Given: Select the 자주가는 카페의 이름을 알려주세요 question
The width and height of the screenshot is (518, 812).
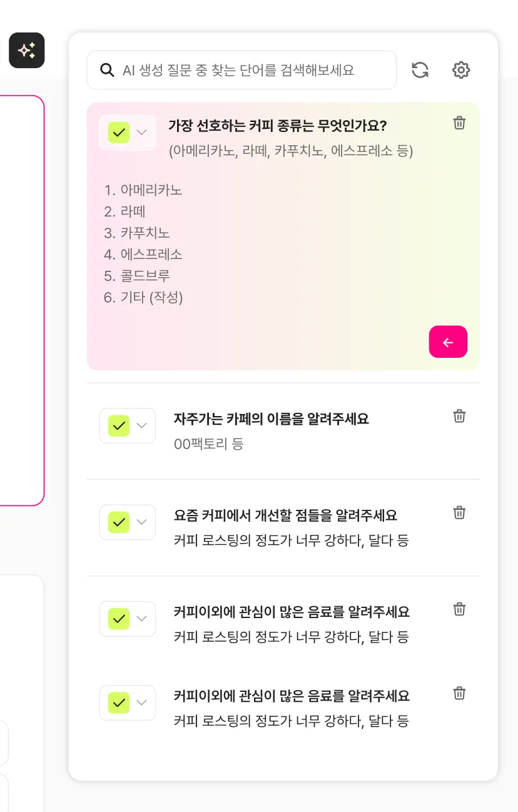Looking at the screenshot, I should [272, 419].
